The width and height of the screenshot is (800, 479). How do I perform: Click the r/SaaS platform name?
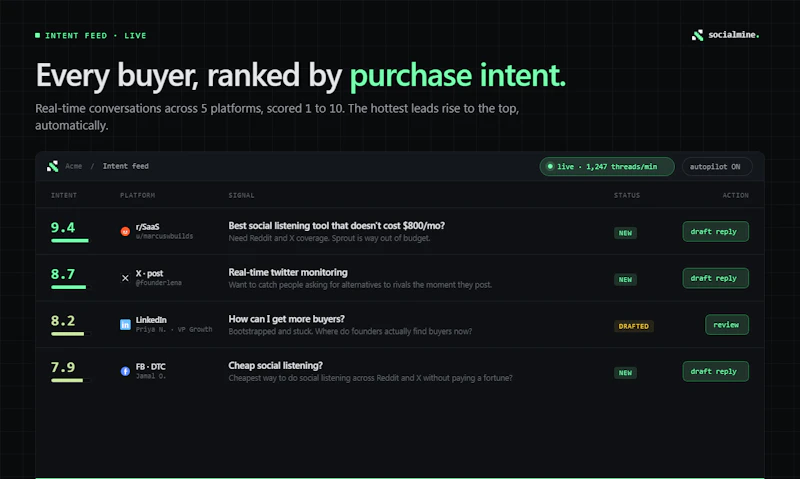click(147, 226)
